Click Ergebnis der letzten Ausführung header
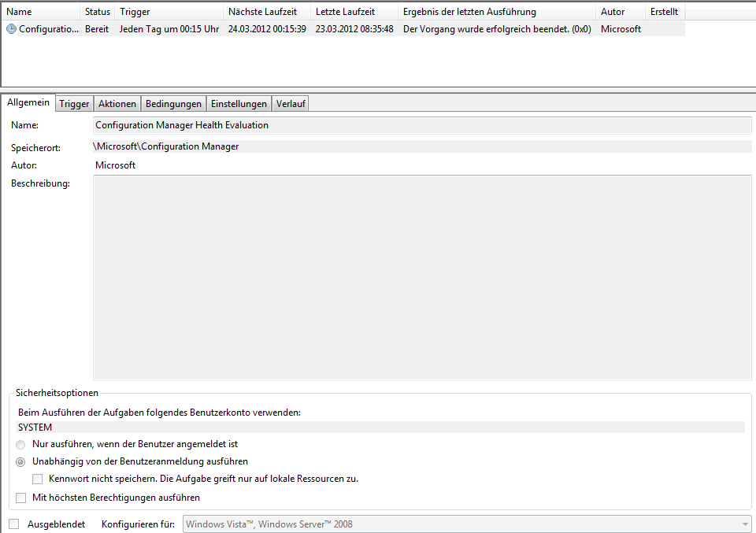756x533 pixels. (497, 12)
